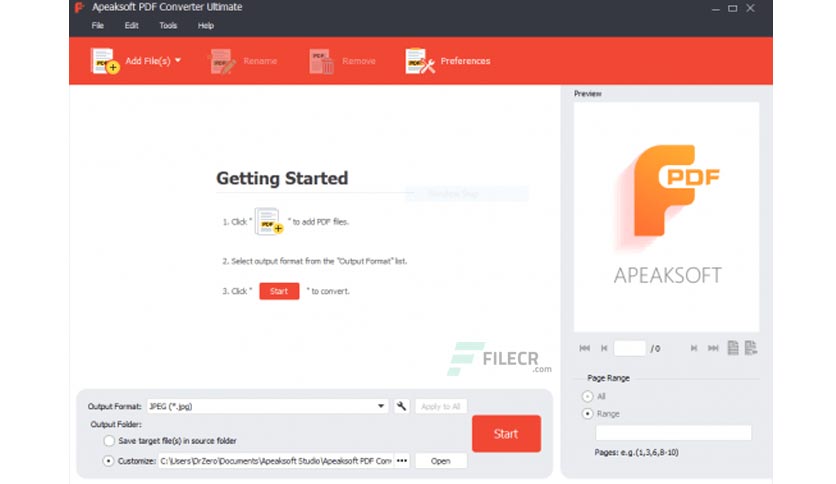The width and height of the screenshot is (836, 484).
Task: Open the File menu
Action: point(98,26)
